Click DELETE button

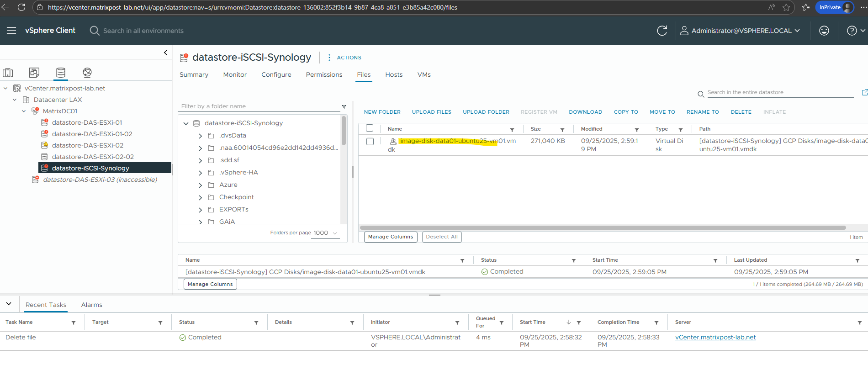(x=741, y=112)
